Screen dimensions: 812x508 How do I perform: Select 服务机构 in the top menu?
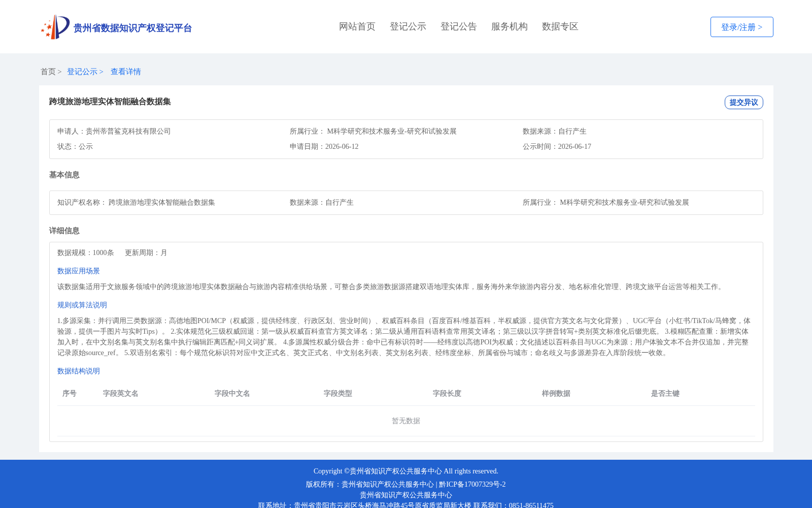pos(510,26)
